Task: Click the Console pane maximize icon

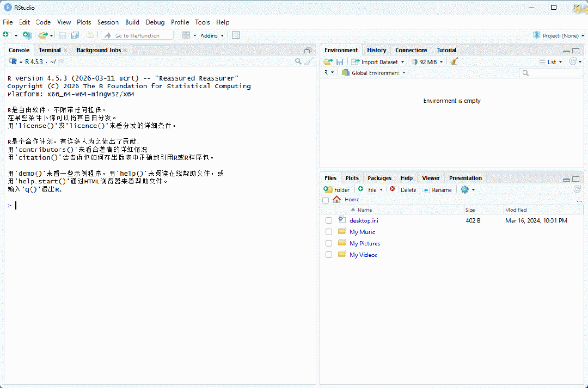Action: [x=308, y=50]
